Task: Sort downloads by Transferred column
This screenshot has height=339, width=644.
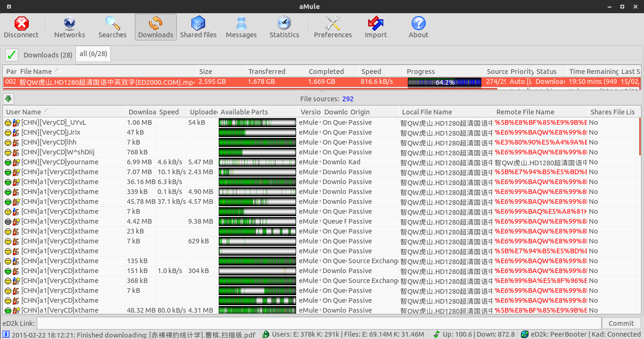Action: (276, 71)
